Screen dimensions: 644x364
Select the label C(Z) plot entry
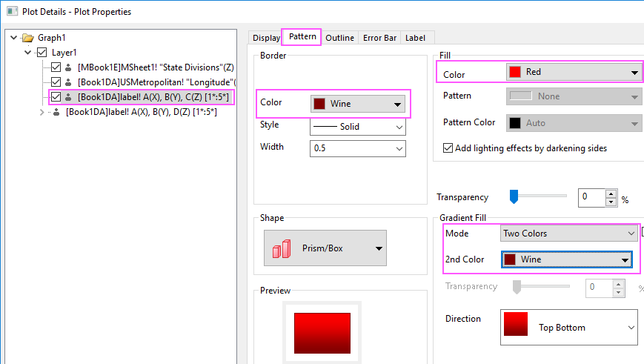[x=153, y=97]
